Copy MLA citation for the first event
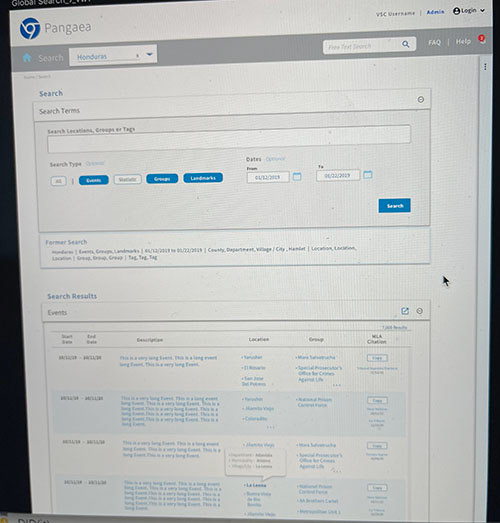The width and height of the screenshot is (500, 523). 377,358
